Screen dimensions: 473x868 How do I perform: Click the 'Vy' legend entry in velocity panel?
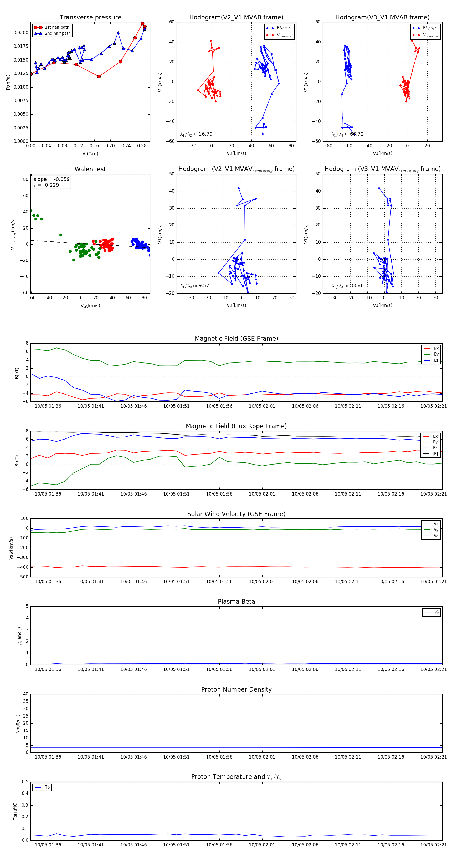[431, 530]
